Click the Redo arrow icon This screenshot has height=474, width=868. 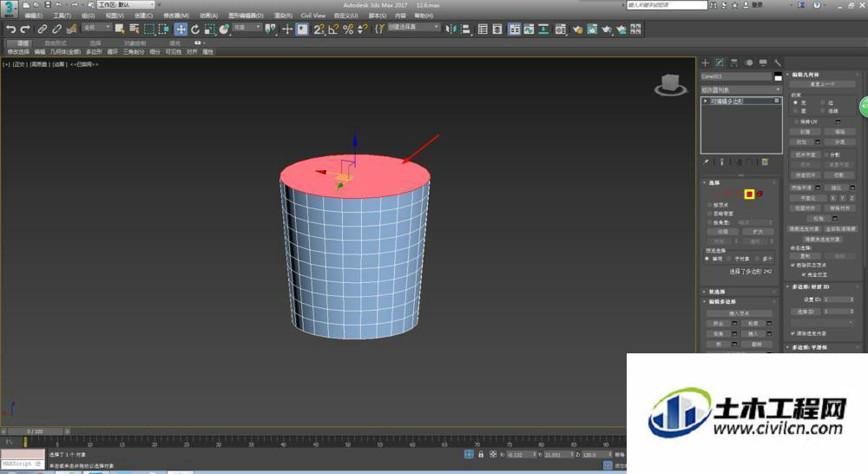click(x=25, y=30)
